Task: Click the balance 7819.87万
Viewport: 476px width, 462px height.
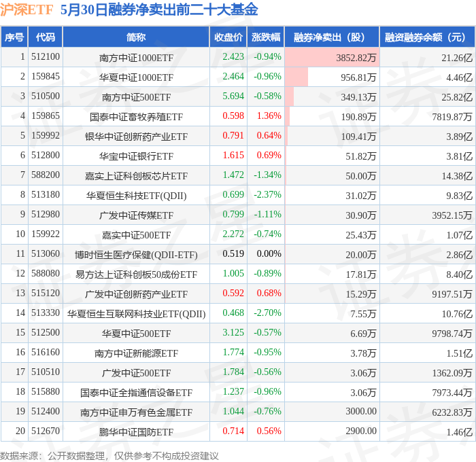Action: pyautogui.click(x=452, y=116)
